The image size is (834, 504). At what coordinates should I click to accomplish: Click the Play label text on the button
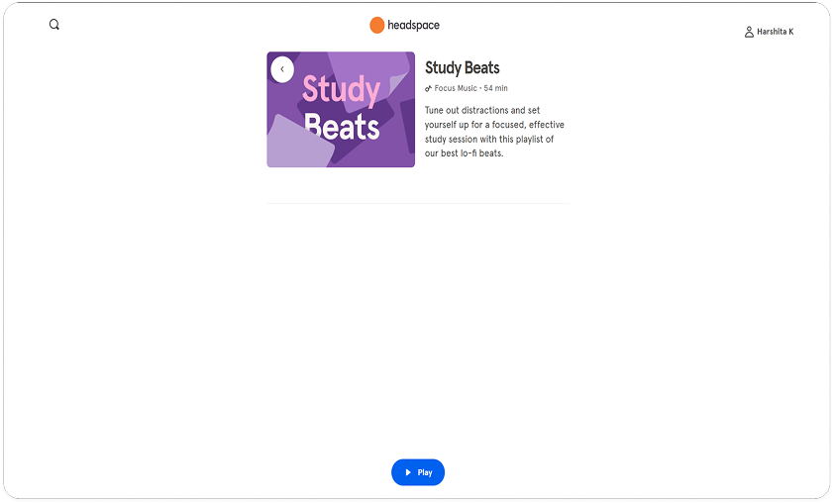425,472
